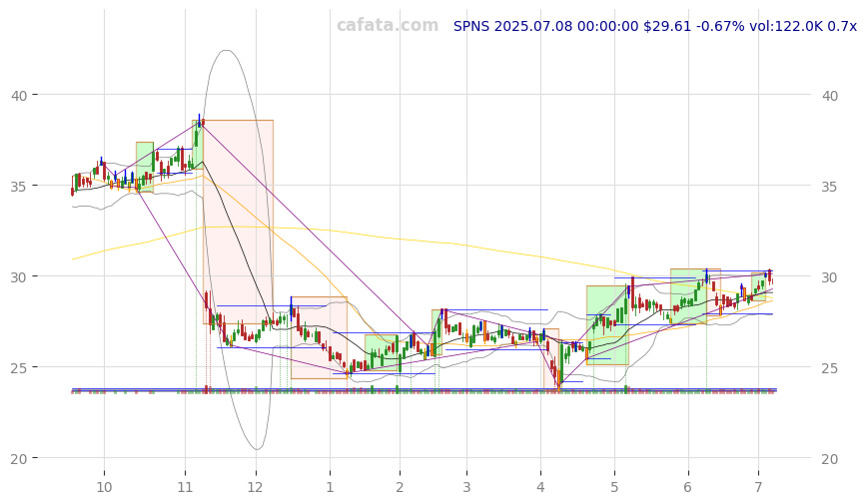867x504 pixels.
Task: Click the right y-axis label 30
Action: pyautogui.click(x=830, y=276)
